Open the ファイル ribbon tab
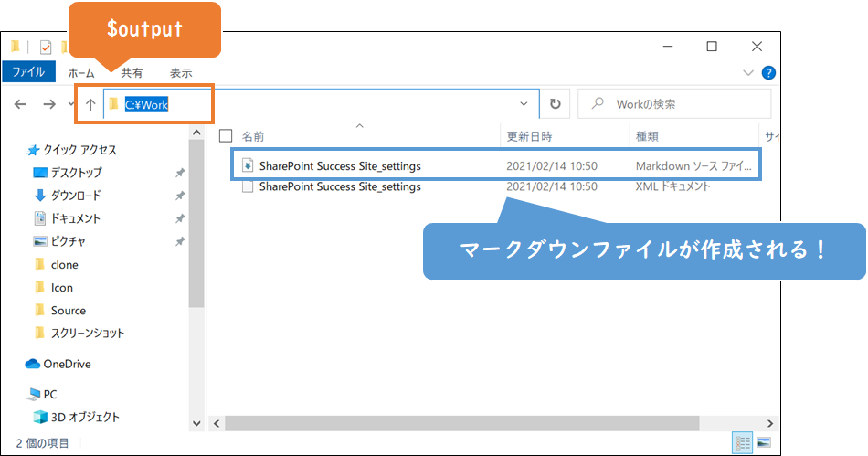 coord(29,72)
